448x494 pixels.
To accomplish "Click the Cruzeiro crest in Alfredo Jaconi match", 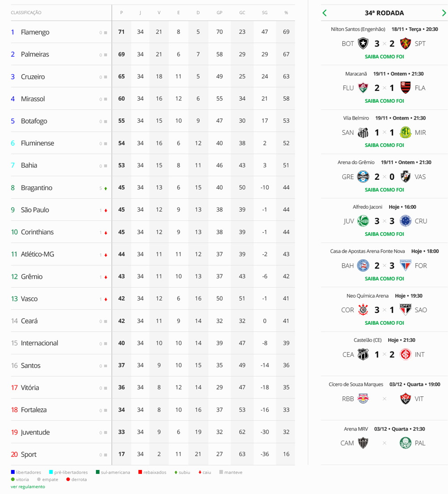I will [x=405, y=221].
